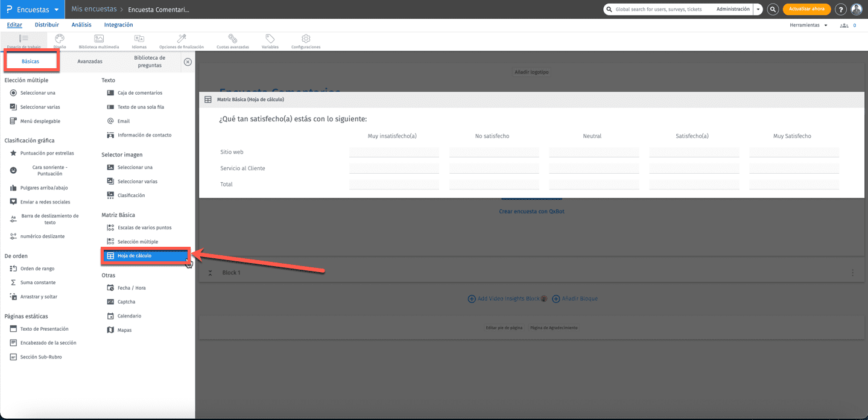Open the Análisis tab
Screen dimensions: 868x420
click(81, 25)
